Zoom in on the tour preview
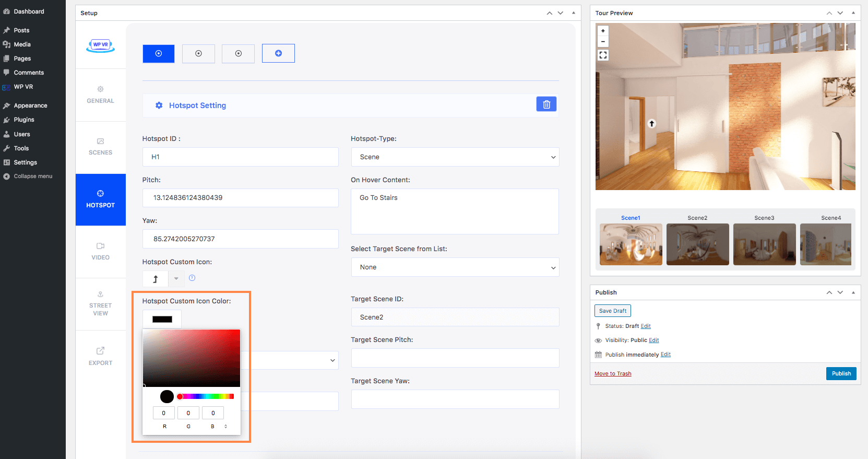The image size is (868, 459). [x=603, y=31]
